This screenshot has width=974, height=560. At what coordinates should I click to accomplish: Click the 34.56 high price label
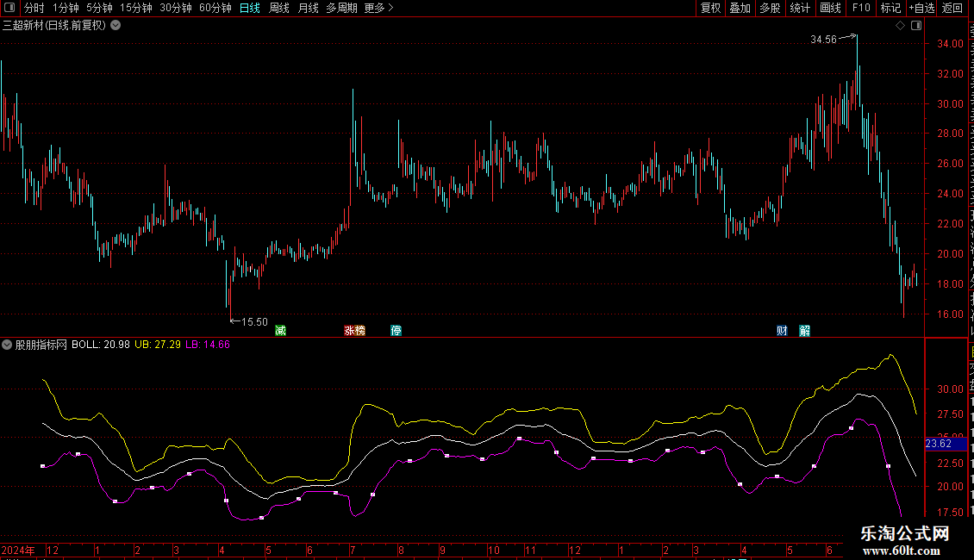click(x=823, y=40)
